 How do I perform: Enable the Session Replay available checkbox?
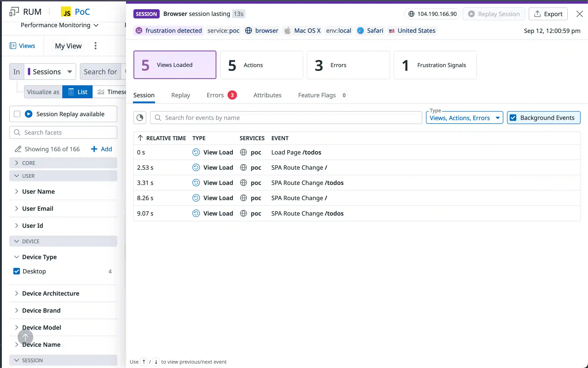click(17, 114)
